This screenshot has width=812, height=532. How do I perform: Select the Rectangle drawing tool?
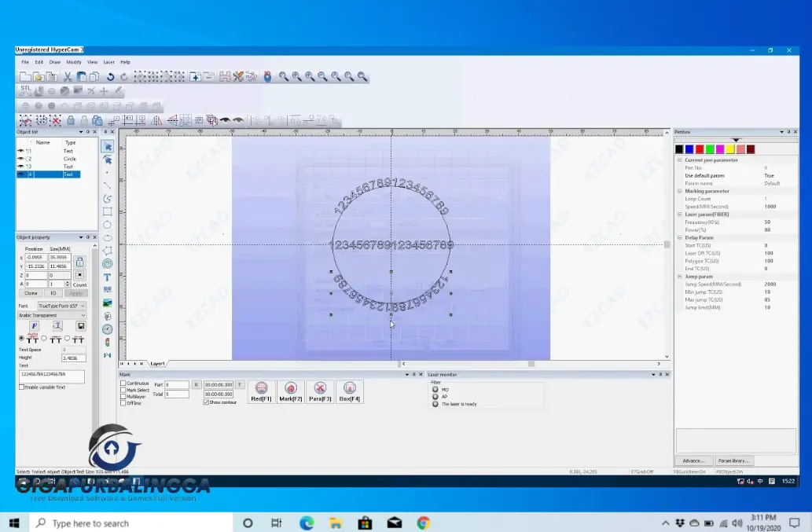(x=107, y=211)
